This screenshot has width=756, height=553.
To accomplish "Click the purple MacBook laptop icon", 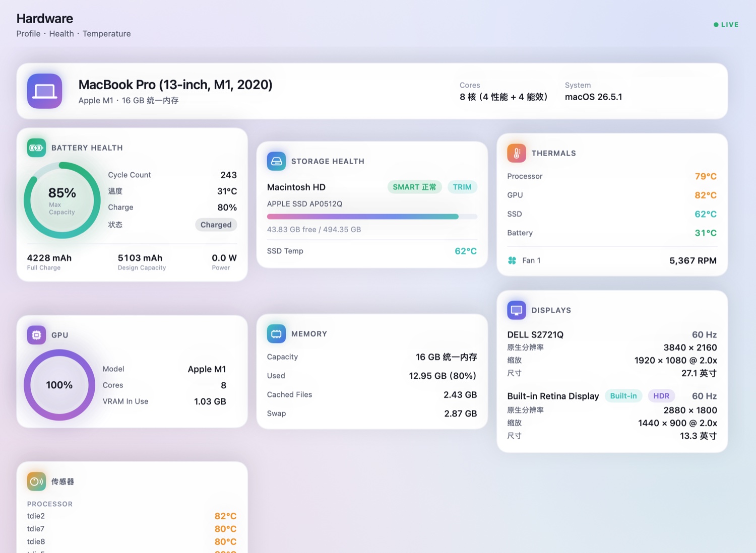I will [x=44, y=91].
